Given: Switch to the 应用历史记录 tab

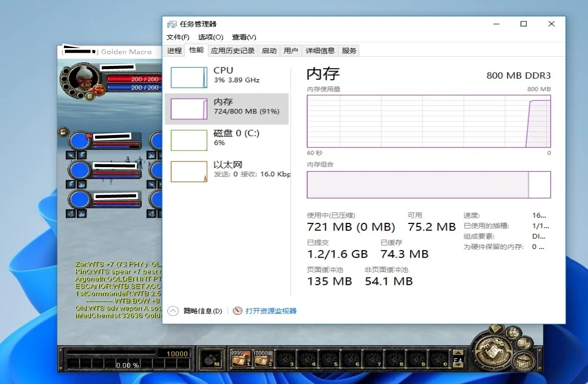Looking at the screenshot, I should tap(233, 51).
